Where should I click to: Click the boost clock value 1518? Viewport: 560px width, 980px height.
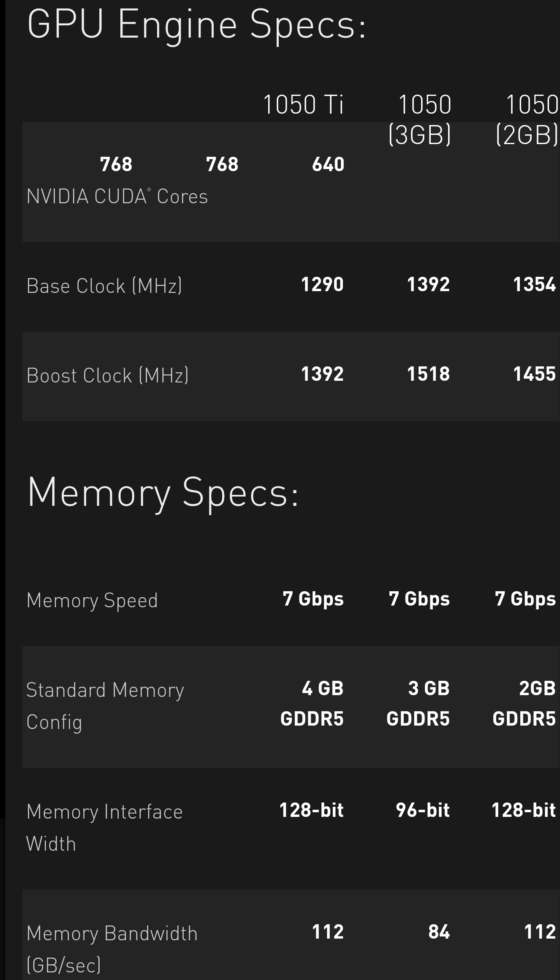pos(428,374)
